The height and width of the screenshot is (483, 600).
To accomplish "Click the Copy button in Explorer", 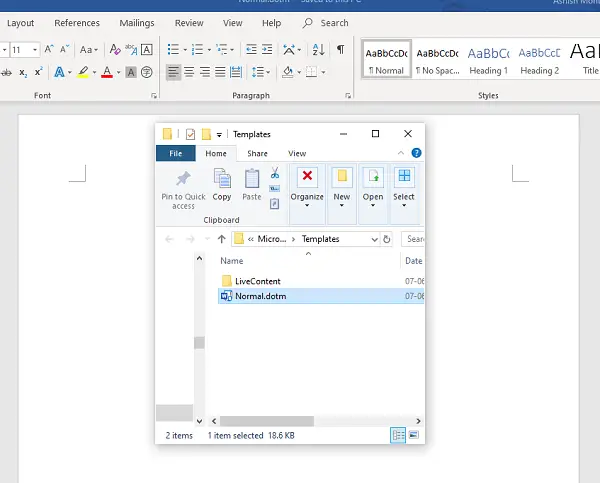I will [222, 185].
